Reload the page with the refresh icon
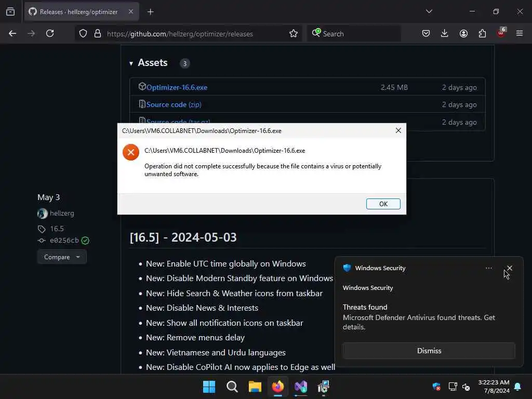The image size is (532, 399). [x=50, y=34]
